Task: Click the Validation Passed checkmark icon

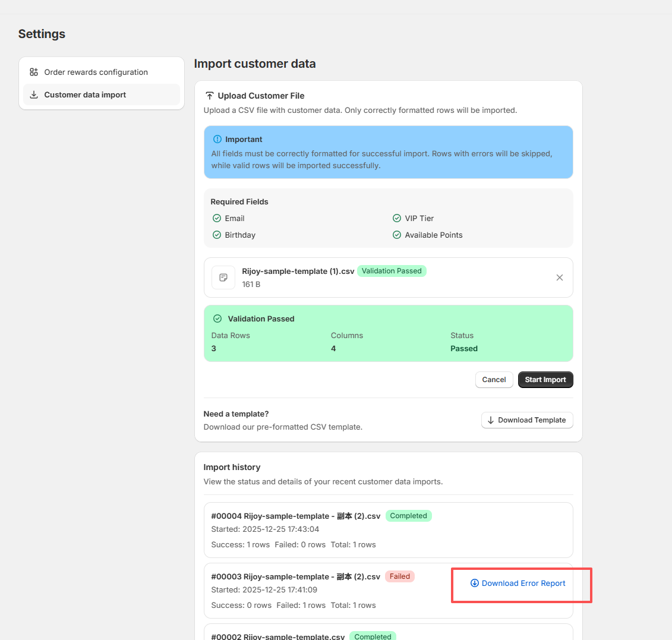Action: pyautogui.click(x=217, y=319)
